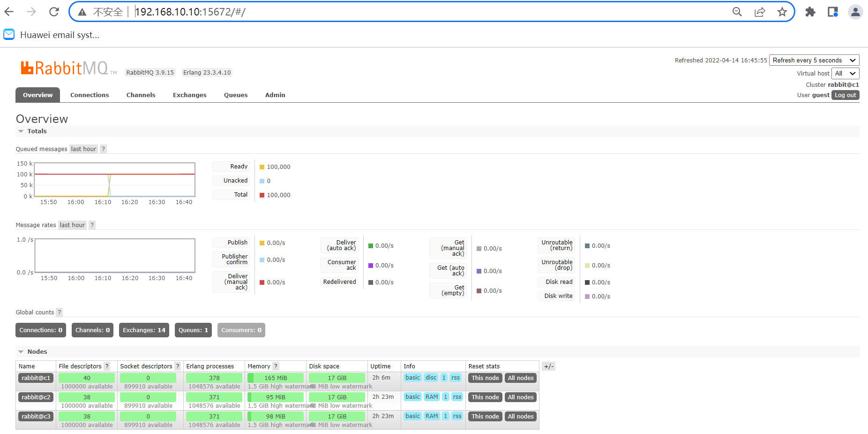The height and width of the screenshot is (434, 868).
Task: Switch to the Connections tab
Action: pyautogui.click(x=90, y=95)
